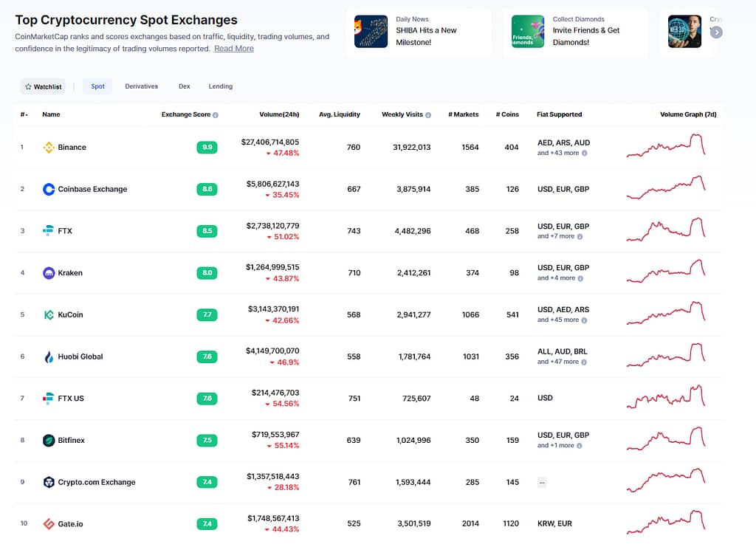
Task: Open Binance's 7d volume graph
Action: point(666,145)
